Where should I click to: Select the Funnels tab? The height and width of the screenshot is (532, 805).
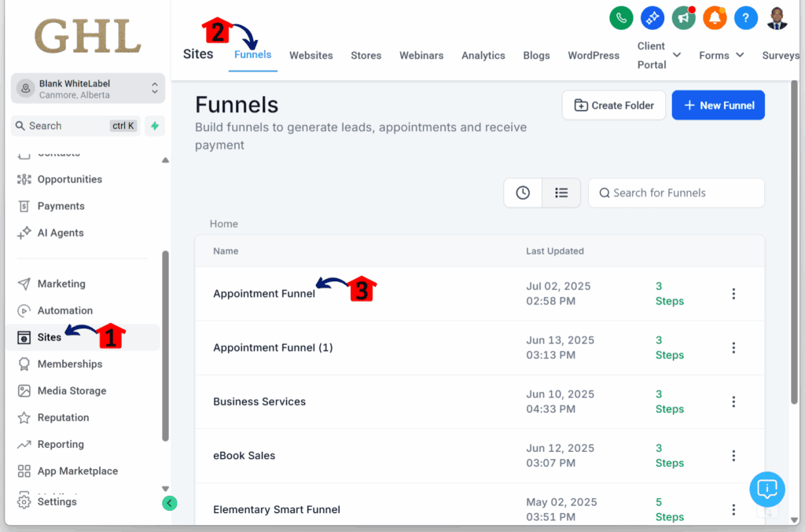tap(252, 55)
